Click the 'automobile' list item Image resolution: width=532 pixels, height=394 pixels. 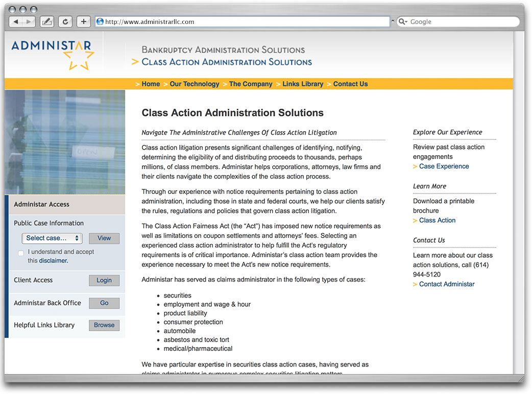pyautogui.click(x=180, y=331)
